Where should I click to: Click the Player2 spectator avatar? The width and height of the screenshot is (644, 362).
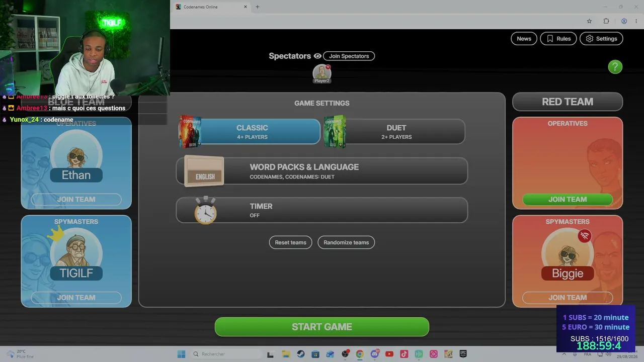coord(321,73)
